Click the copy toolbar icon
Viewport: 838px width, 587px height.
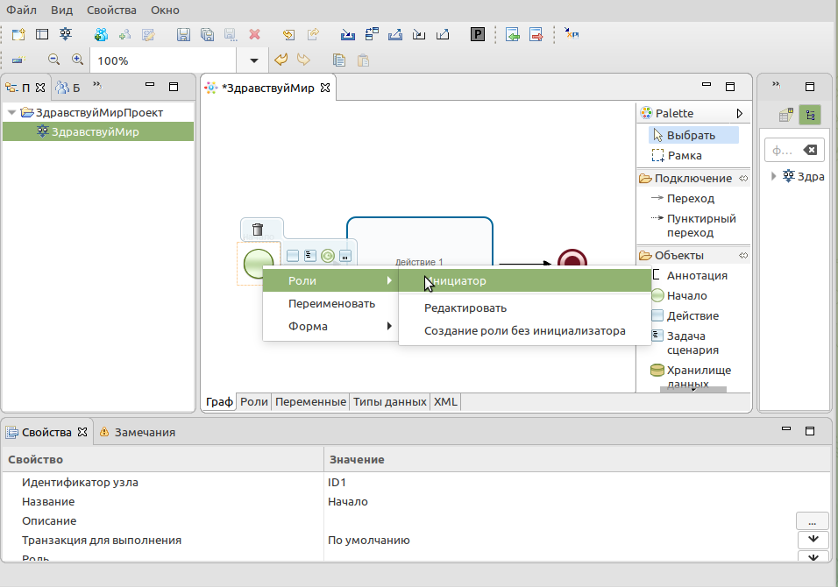point(339,60)
